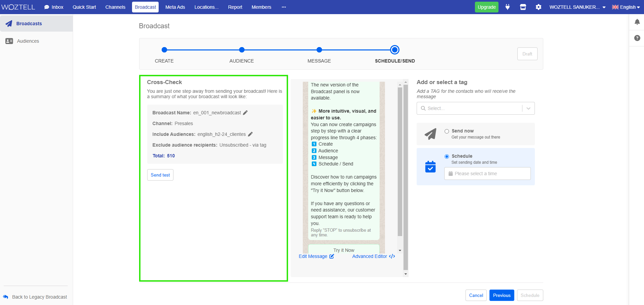The height and width of the screenshot is (305, 644).
Task: Open the settings gear icon
Action: 538,7
